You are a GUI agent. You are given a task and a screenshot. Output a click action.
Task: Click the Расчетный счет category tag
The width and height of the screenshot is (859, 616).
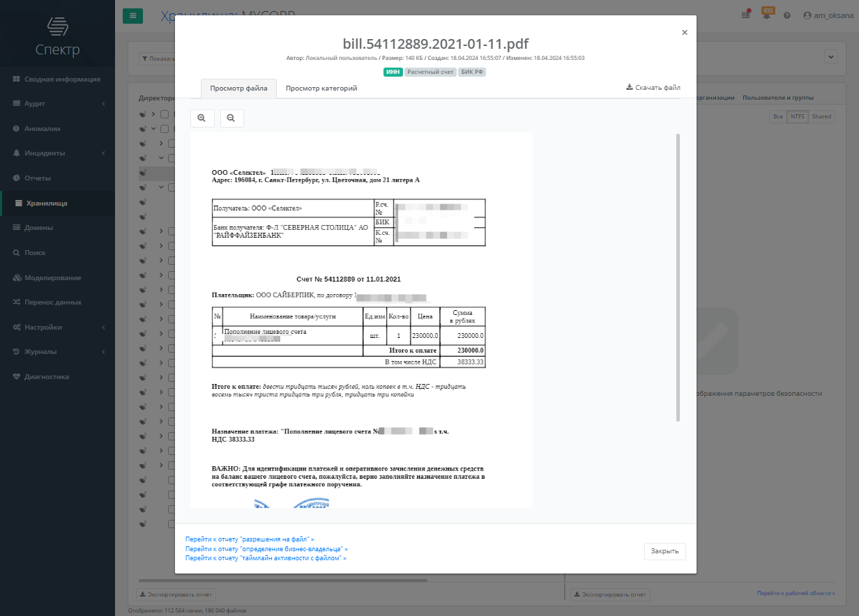coord(430,72)
